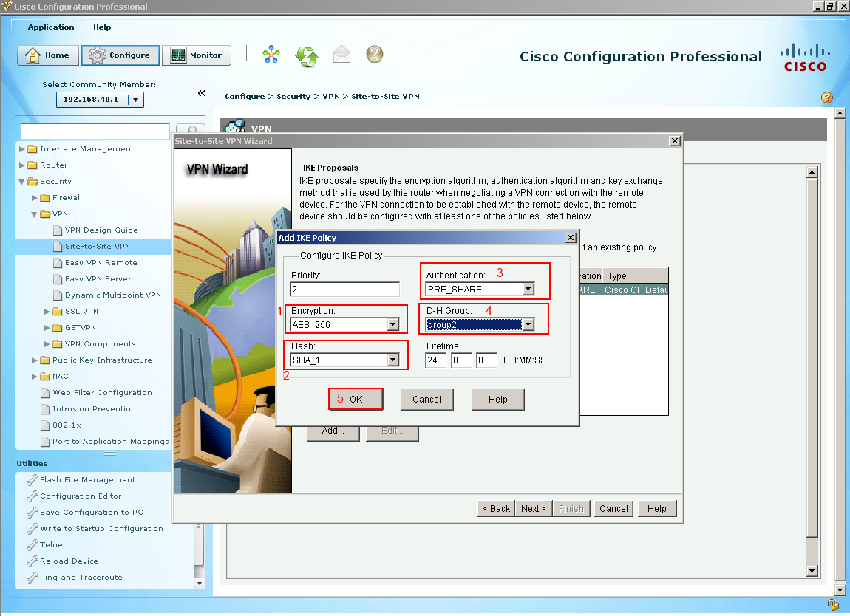Expand the GETVPN folder
The image size is (850, 616).
47,328
